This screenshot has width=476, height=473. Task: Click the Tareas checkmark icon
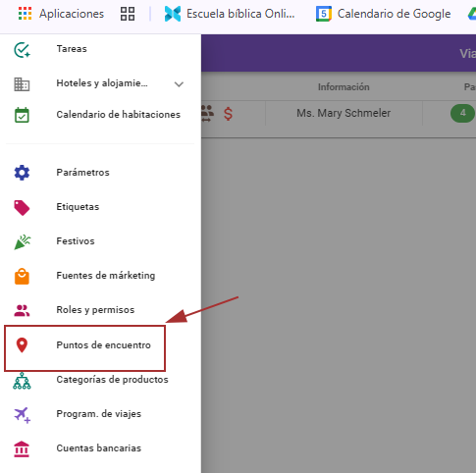click(22, 50)
